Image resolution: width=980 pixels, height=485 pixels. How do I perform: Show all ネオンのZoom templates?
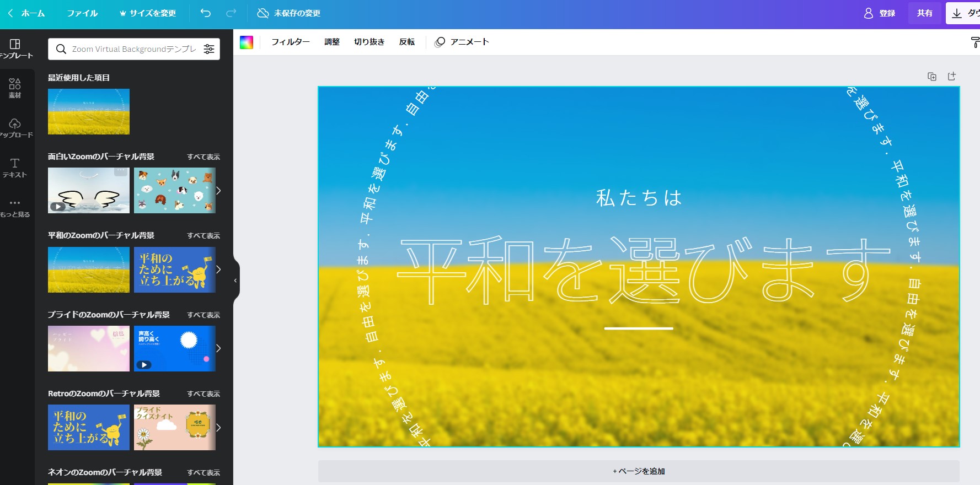click(204, 473)
